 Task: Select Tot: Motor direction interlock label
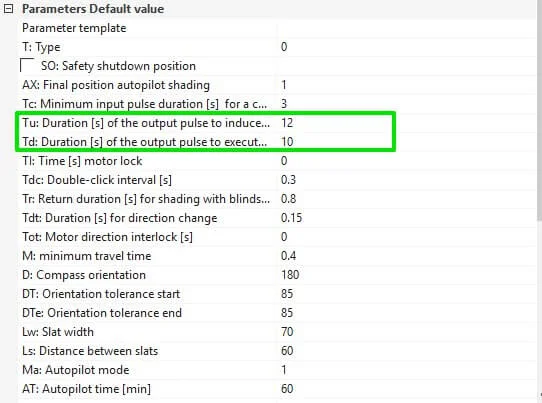(108, 237)
